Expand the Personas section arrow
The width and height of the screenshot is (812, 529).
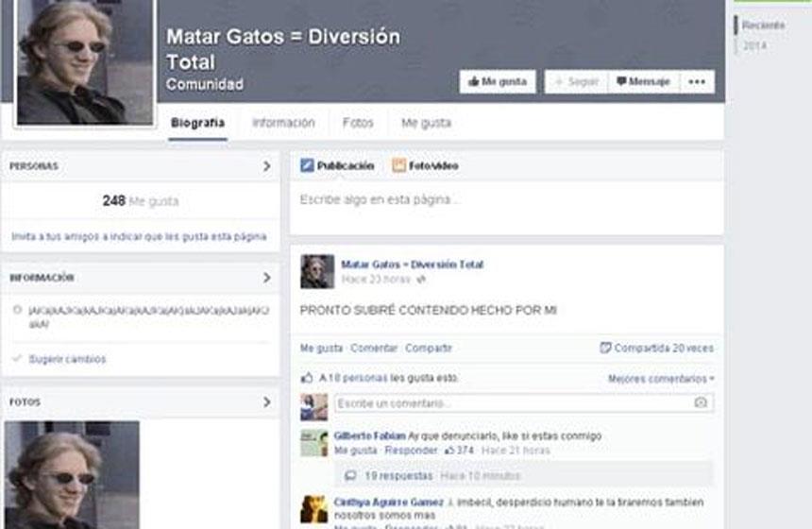point(266,166)
